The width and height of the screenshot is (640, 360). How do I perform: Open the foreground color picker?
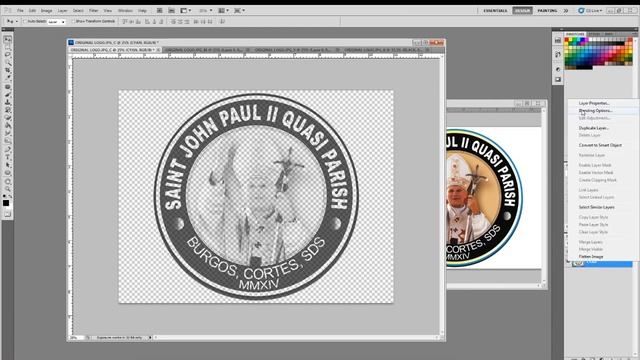[6, 203]
